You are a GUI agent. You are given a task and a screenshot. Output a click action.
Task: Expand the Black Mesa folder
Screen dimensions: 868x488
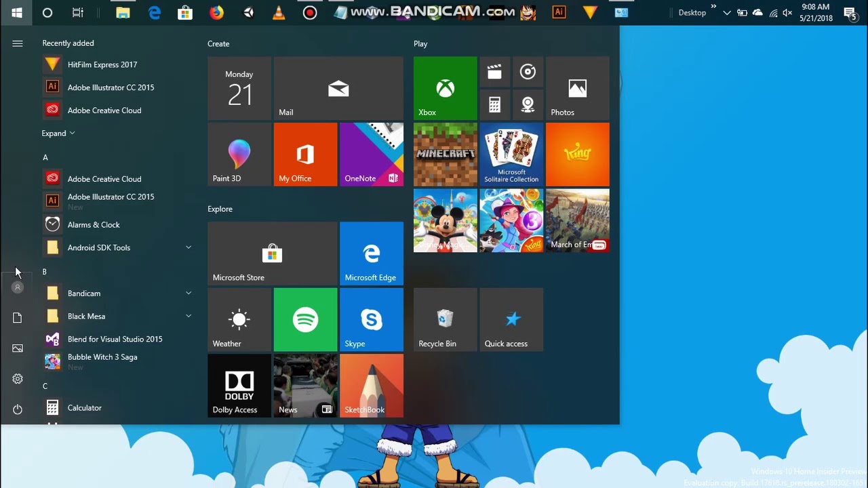189,316
